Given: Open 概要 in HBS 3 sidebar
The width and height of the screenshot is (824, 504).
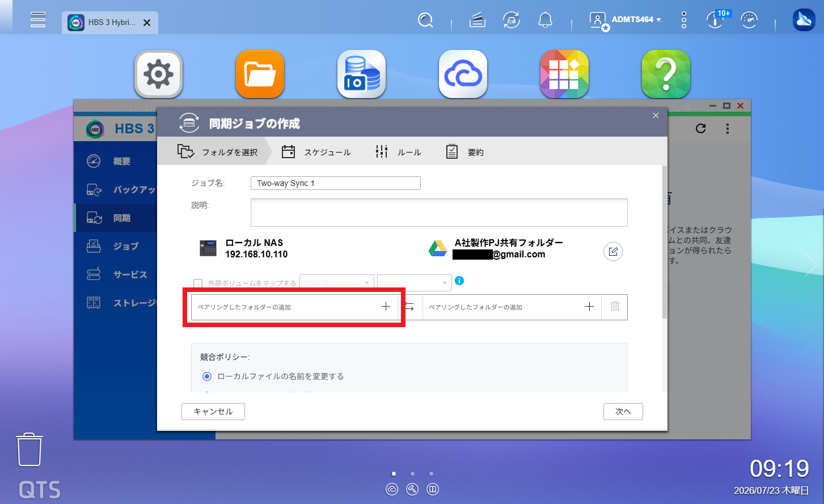Looking at the screenshot, I should point(116,162).
